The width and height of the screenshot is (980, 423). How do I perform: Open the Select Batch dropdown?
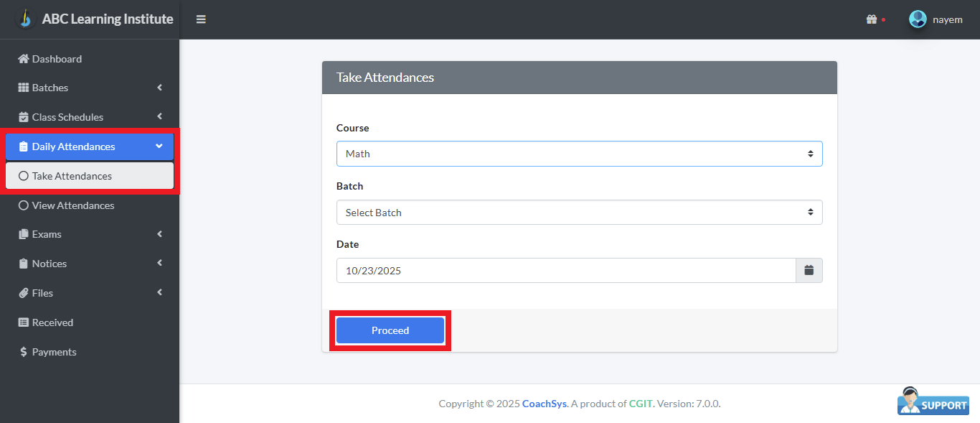pyautogui.click(x=579, y=212)
